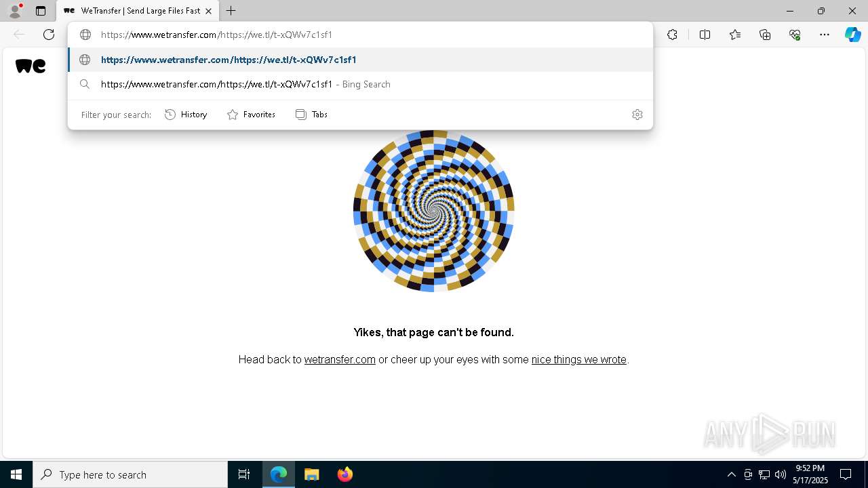Open the Extensions puzzle icon
Image resolution: width=868 pixels, height=488 pixels.
click(672, 35)
